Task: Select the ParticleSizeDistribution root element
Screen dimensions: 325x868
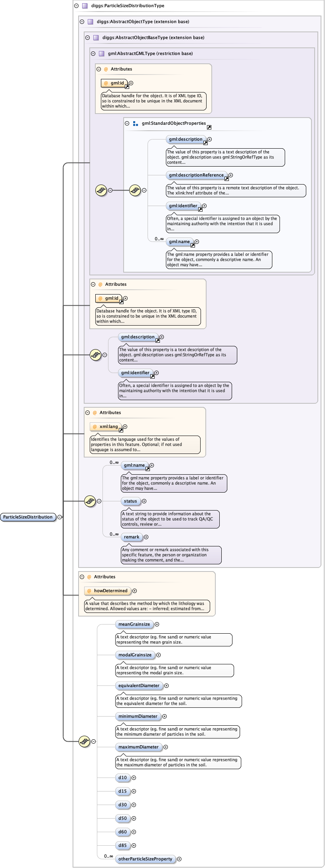Action: coord(28,517)
